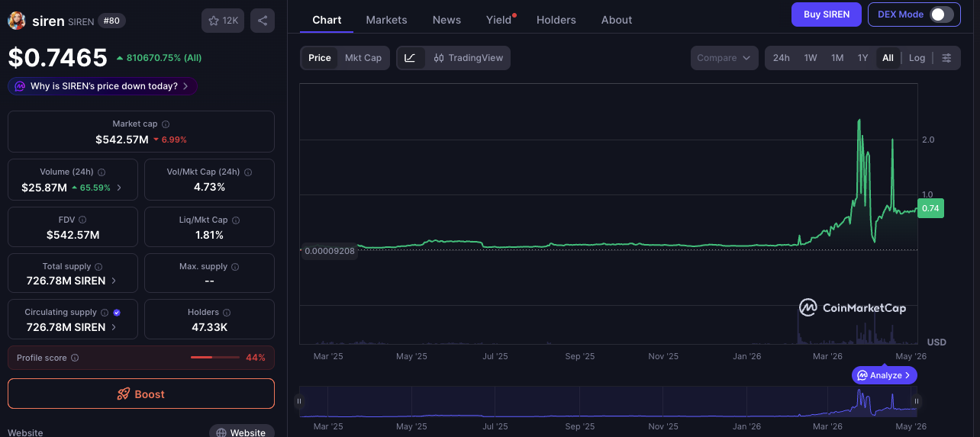Viewport: 980px width, 437px height.
Task: Open the Analyze button
Action: pyautogui.click(x=884, y=375)
